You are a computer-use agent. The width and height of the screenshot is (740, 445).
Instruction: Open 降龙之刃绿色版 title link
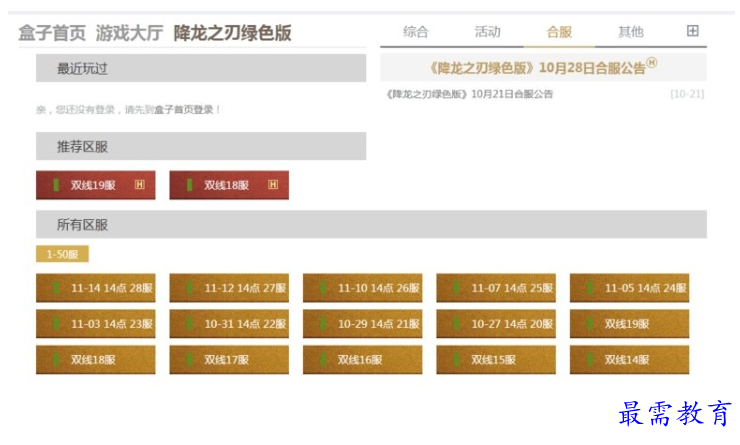pos(233,33)
